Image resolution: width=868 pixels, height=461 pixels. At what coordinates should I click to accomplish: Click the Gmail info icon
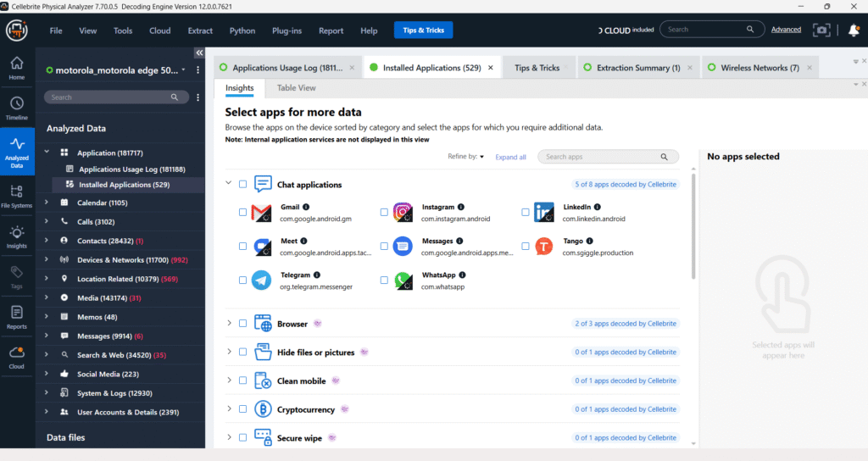306,207
